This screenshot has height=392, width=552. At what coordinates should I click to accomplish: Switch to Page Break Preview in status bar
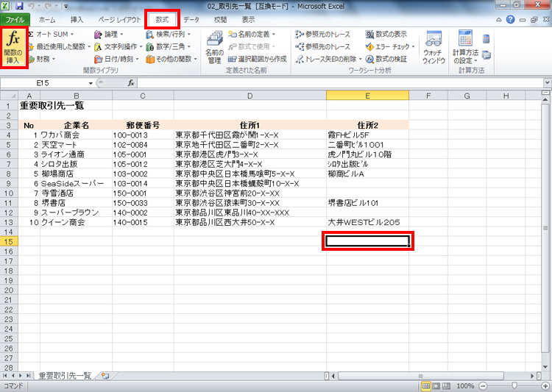pyautogui.click(x=446, y=386)
